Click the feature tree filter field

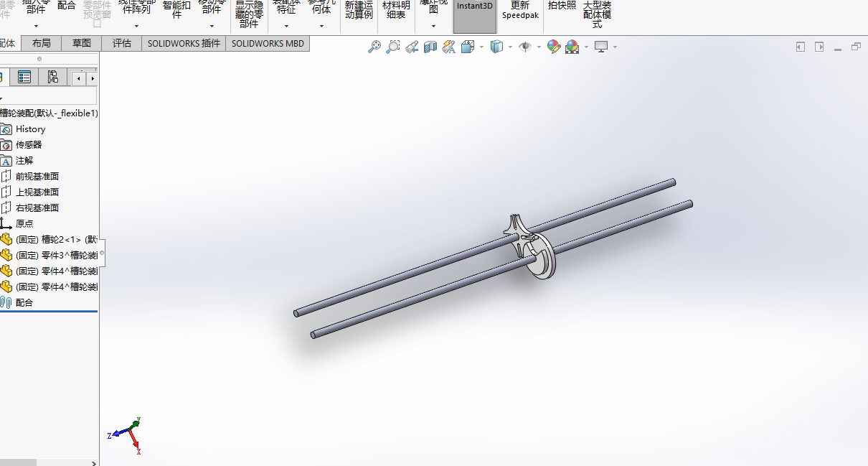click(48, 96)
